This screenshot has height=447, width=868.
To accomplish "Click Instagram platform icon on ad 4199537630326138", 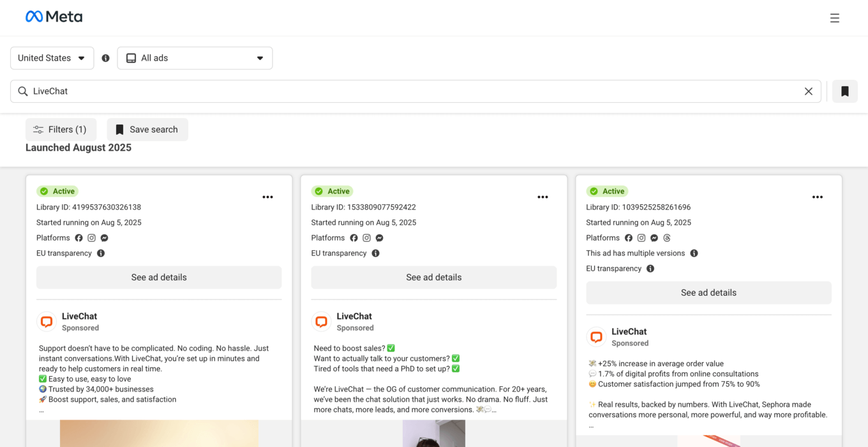I will click(x=92, y=238).
